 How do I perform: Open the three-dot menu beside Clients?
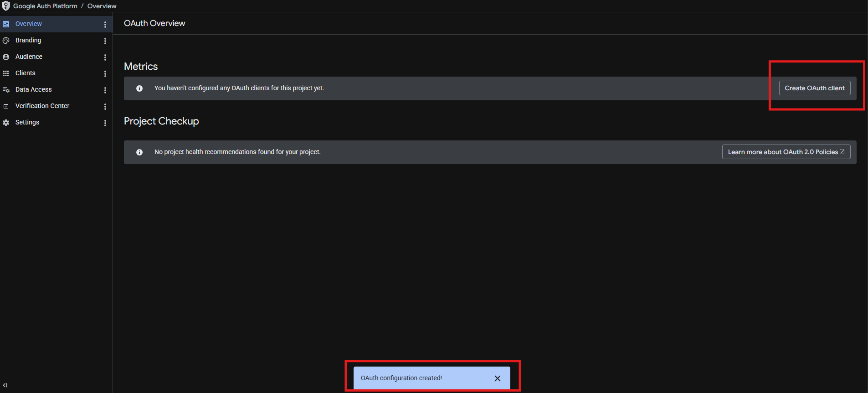[105, 73]
